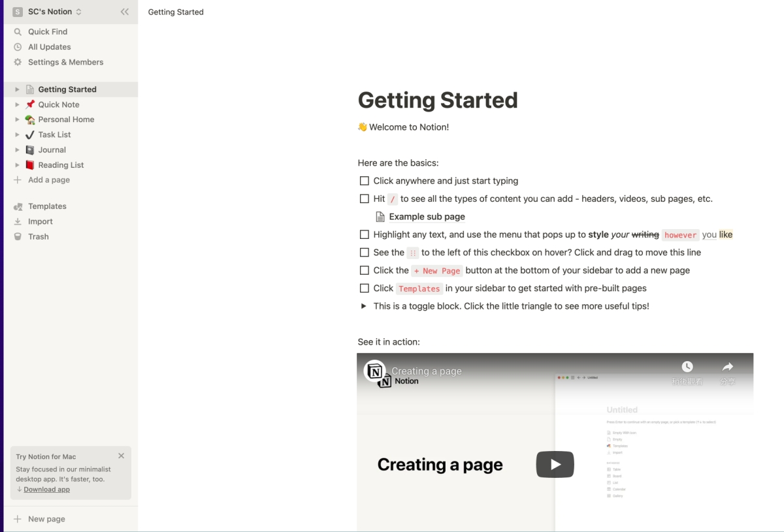
Task: Click the Quick Note pushpin icon
Action: (x=30, y=104)
